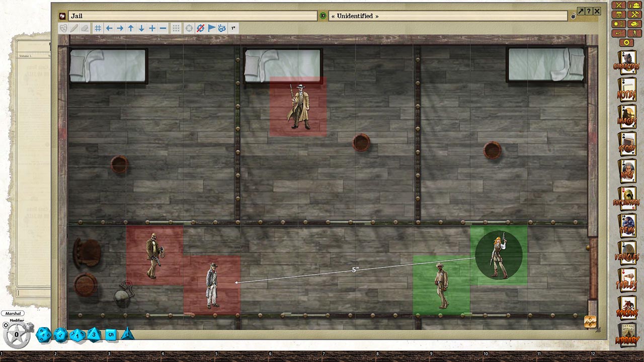Viewport: 644px width, 362px height.
Task: Click the Modifier star badge box
Action: [x=17, y=334]
